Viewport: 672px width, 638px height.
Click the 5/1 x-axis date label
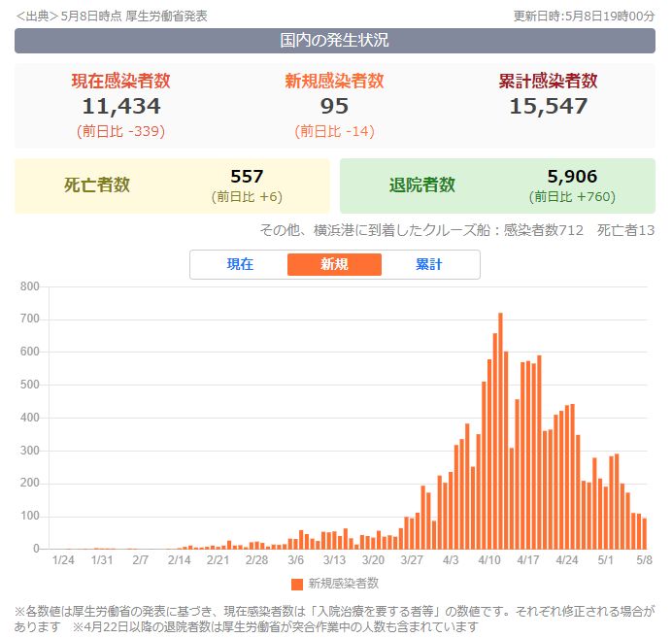(606, 560)
